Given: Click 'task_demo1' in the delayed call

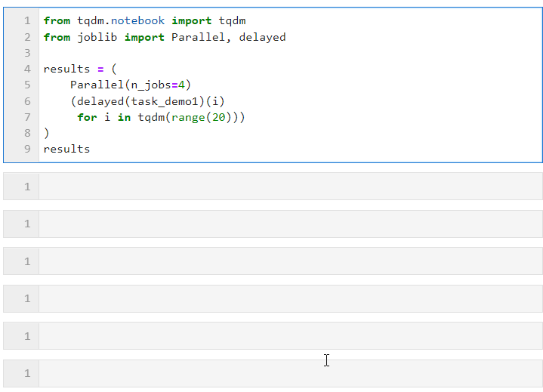Looking at the screenshot, I should 165,102.
